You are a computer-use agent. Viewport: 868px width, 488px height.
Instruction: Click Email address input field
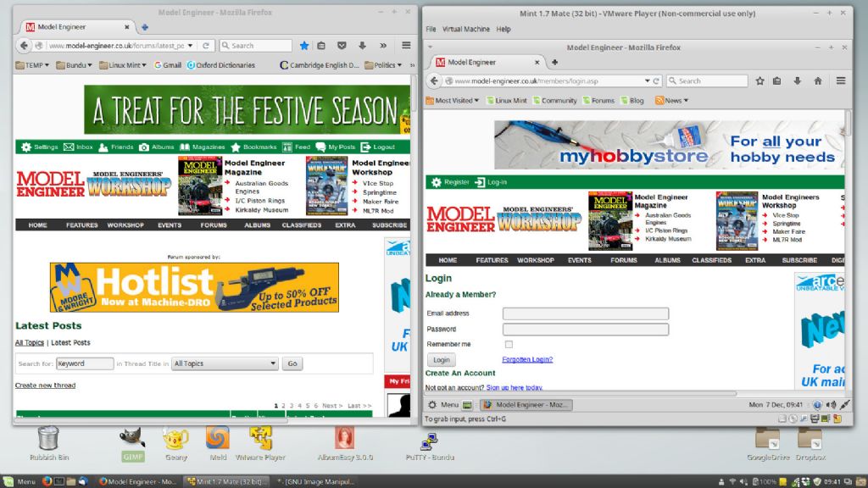(x=586, y=313)
